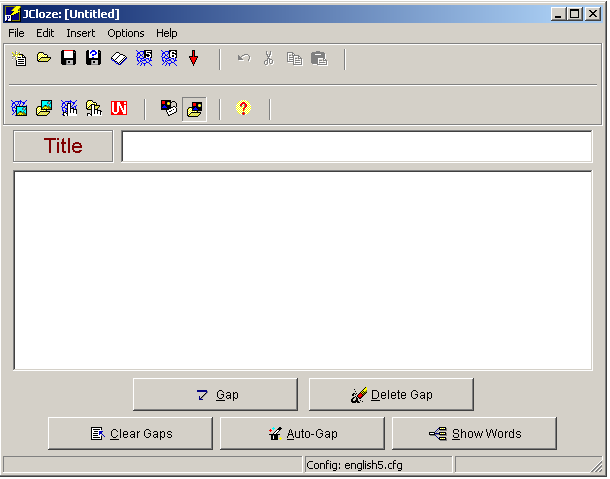The width and height of the screenshot is (610, 479).
Task: Close the JCloze window
Action: tap(593, 14)
